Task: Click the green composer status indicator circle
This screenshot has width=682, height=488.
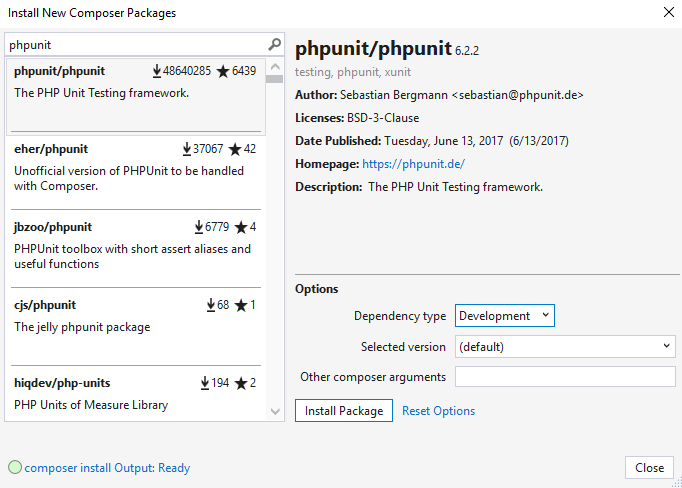Action: tap(15, 467)
